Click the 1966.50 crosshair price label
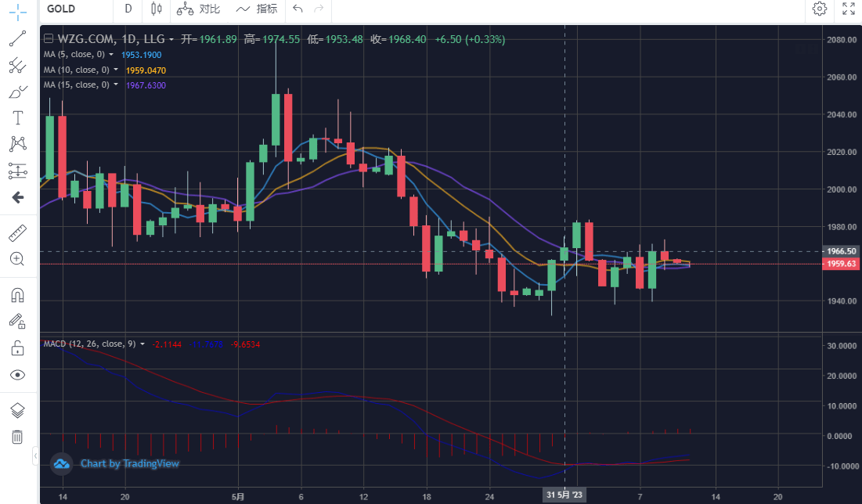Image resolution: width=862 pixels, height=504 pixels. [840, 251]
